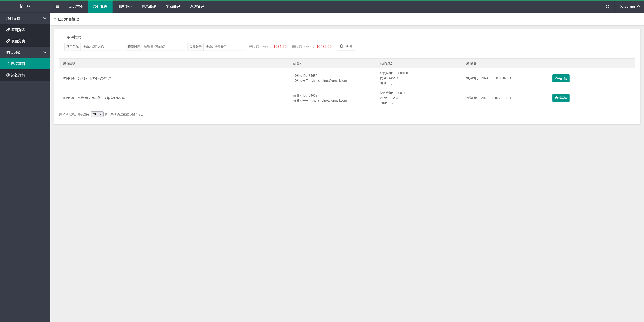Viewport: 644px width, 322px height.
Task: Click the admin user profile icon
Action: tap(621, 7)
